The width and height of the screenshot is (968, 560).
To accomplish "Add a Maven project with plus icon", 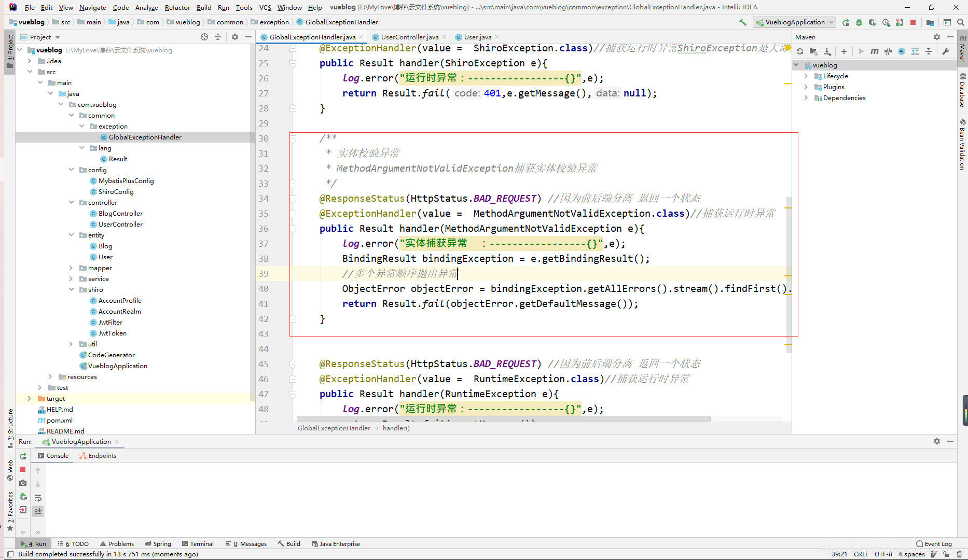I will pyautogui.click(x=844, y=51).
